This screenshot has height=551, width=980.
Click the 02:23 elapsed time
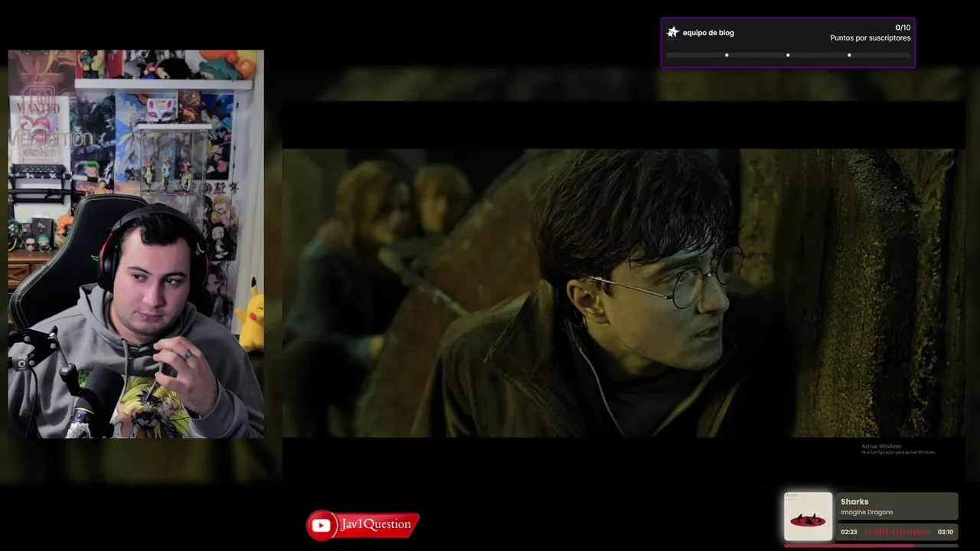(848, 532)
